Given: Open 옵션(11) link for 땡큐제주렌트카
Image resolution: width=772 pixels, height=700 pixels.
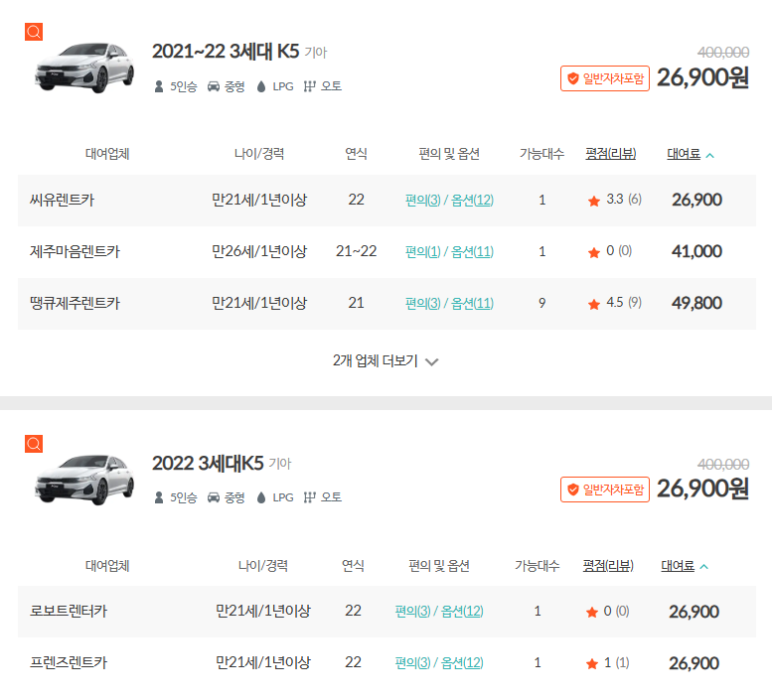Looking at the screenshot, I should (472, 304).
